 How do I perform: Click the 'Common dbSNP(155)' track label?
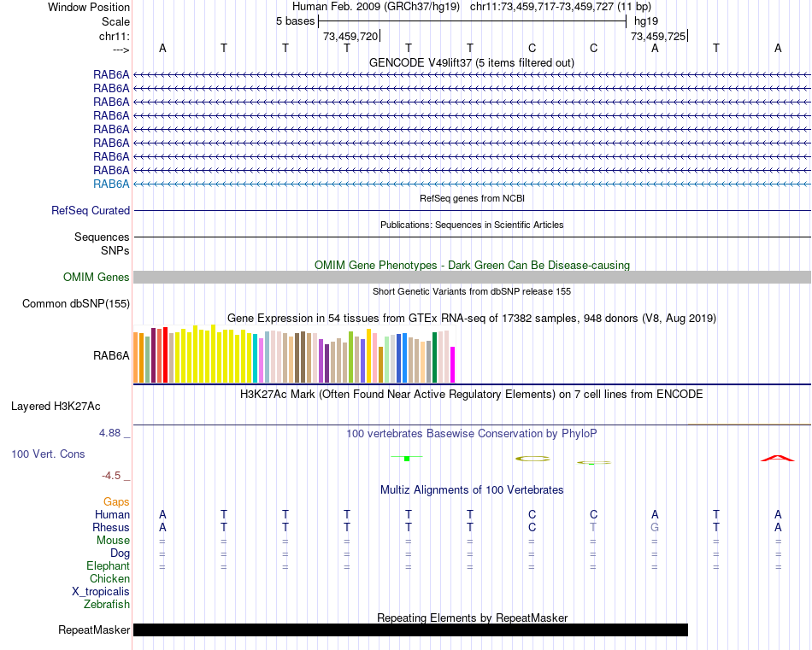(x=76, y=304)
